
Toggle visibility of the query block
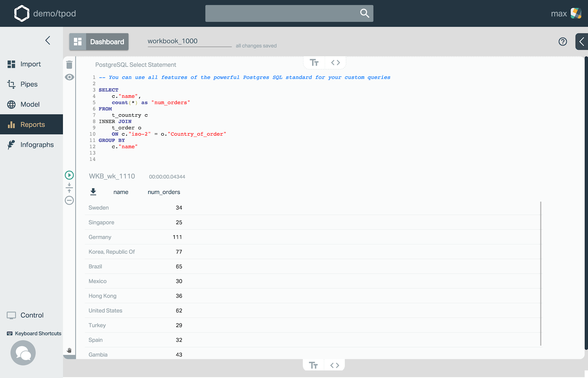pos(69,77)
